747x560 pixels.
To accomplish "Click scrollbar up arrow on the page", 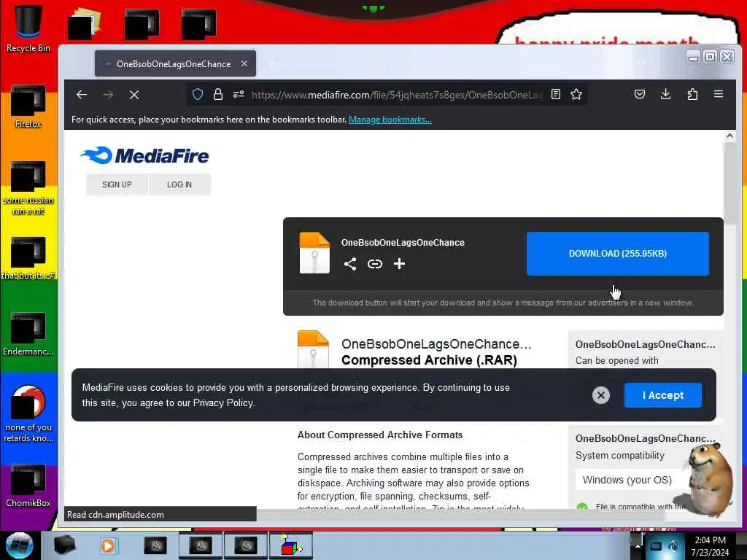I will 729,136.
